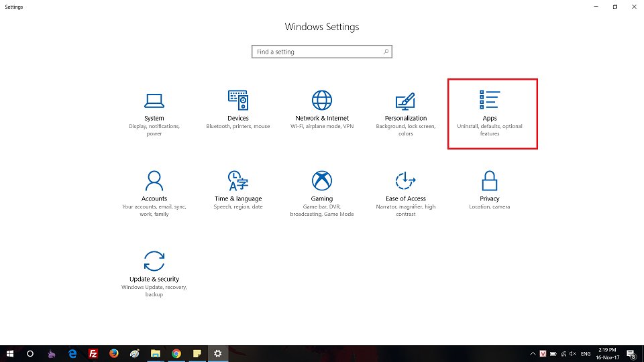The width and height of the screenshot is (644, 362).
Task: Open Network & Internet settings
Action: (321, 110)
